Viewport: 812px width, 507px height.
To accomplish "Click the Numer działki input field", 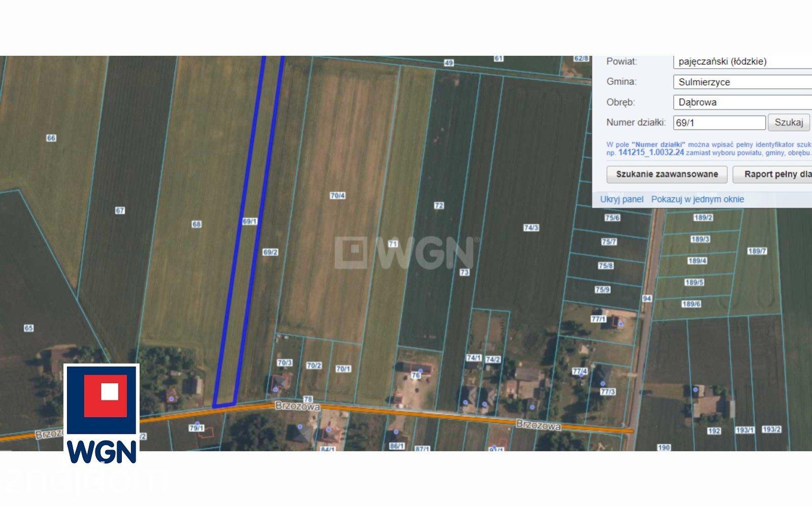I will (719, 123).
